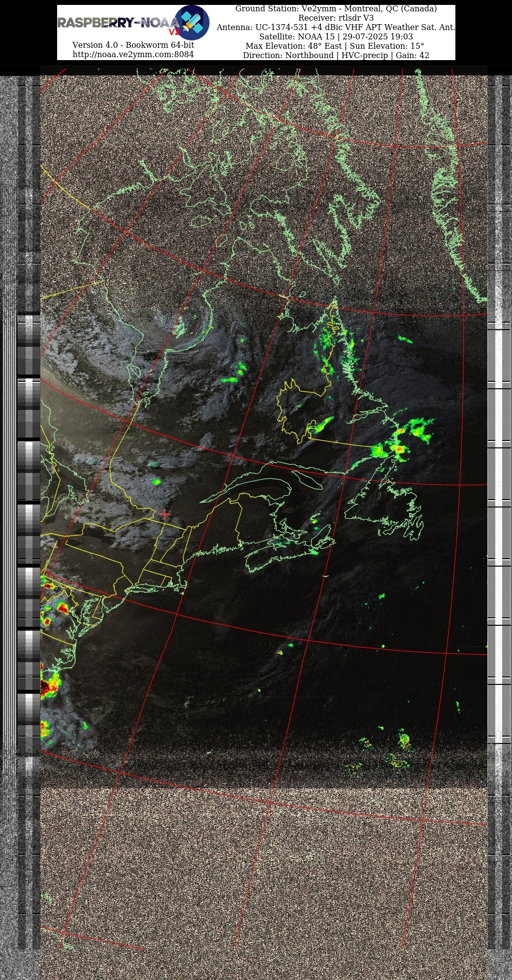Screen dimensions: 512x980
Task: Select the 'Max Elevation: 48° East' line
Action: (336, 46)
